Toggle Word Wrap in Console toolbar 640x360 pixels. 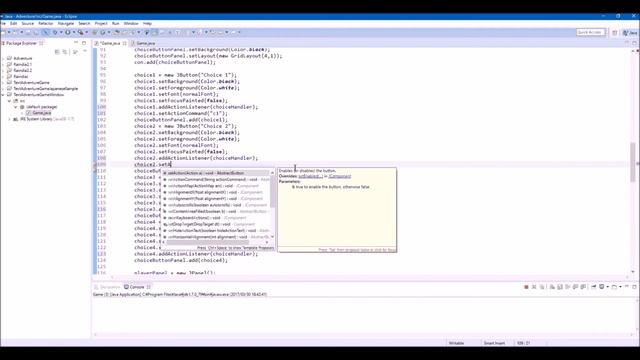(x=568, y=287)
